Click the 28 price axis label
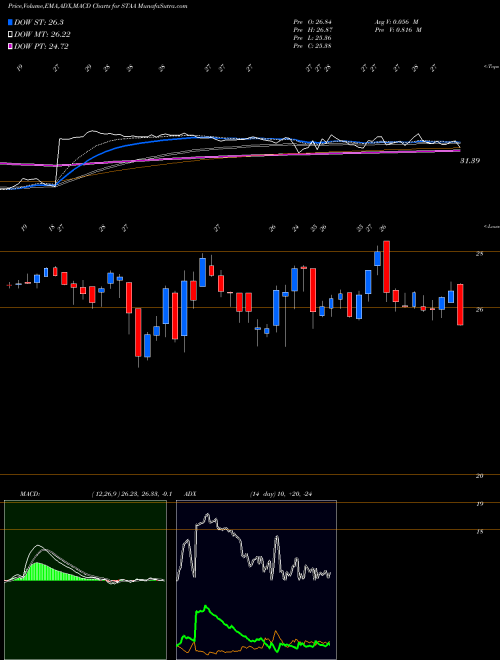The height and width of the screenshot is (660, 500). [479, 254]
